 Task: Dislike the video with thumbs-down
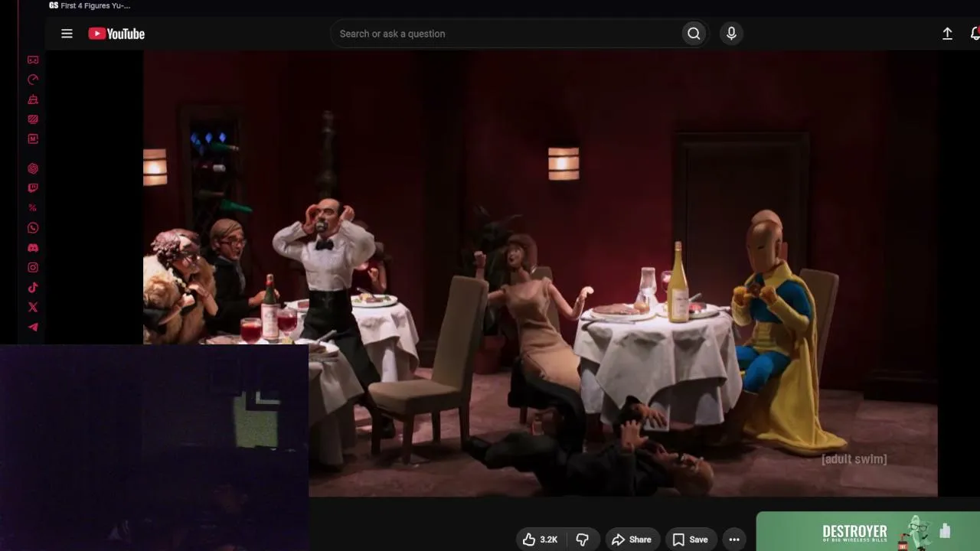tap(583, 540)
